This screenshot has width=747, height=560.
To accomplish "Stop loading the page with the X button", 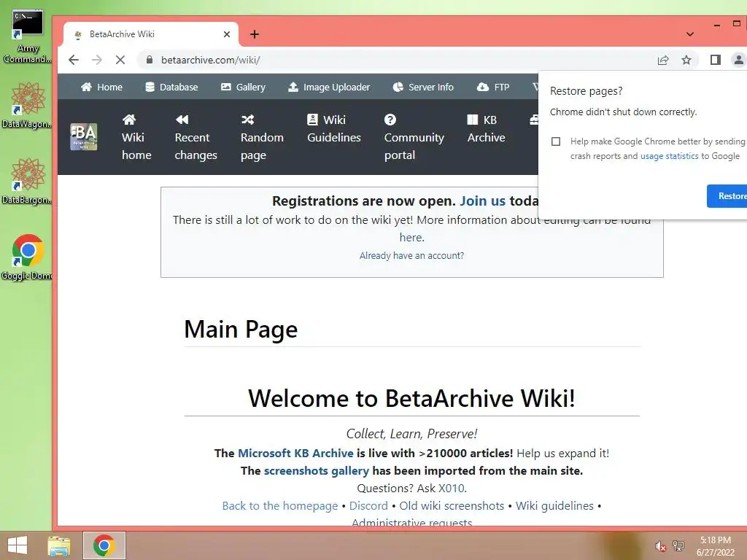I will 120,60.
